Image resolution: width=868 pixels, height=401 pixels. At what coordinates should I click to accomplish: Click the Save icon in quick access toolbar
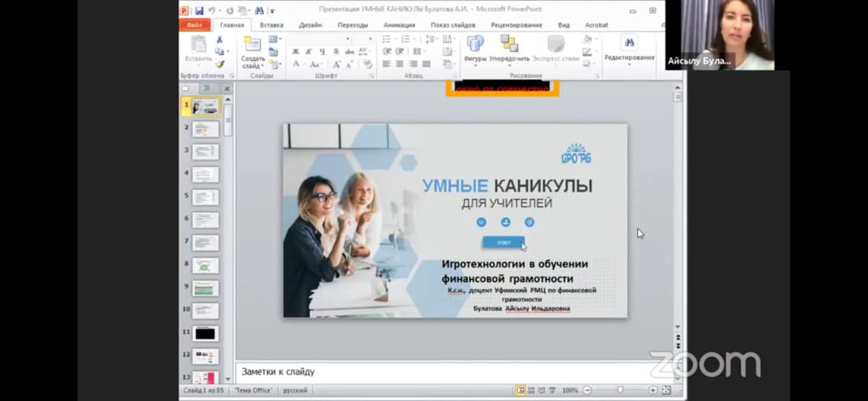coord(198,10)
